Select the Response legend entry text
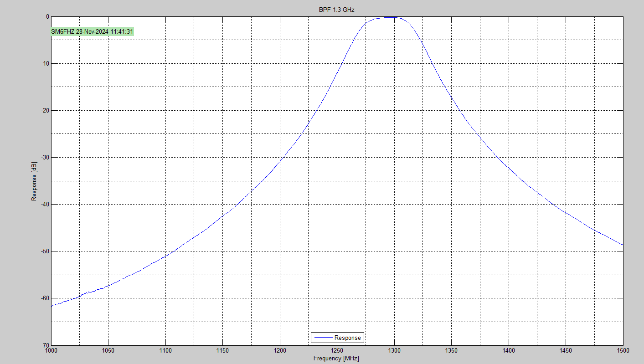 pos(348,338)
